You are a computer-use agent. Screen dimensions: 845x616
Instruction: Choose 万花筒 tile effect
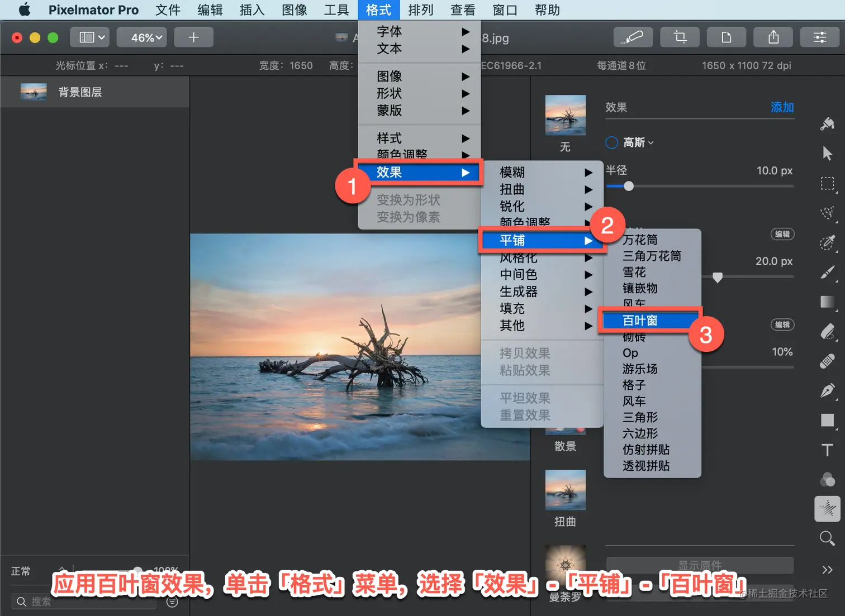pyautogui.click(x=652, y=240)
